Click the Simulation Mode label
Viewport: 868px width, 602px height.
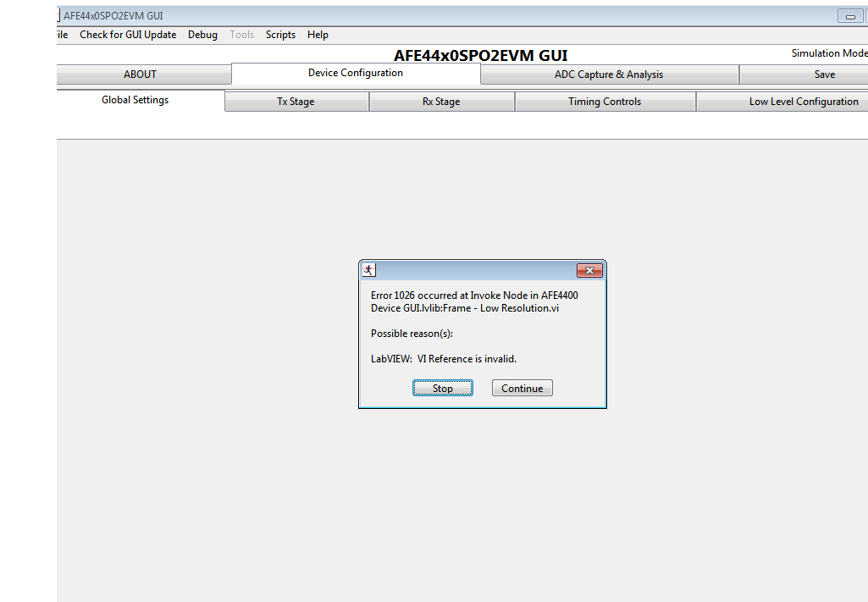point(829,53)
